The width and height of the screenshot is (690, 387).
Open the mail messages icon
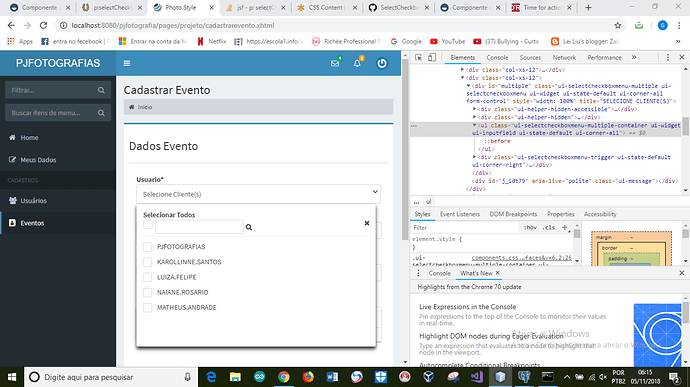pyautogui.click(x=335, y=63)
